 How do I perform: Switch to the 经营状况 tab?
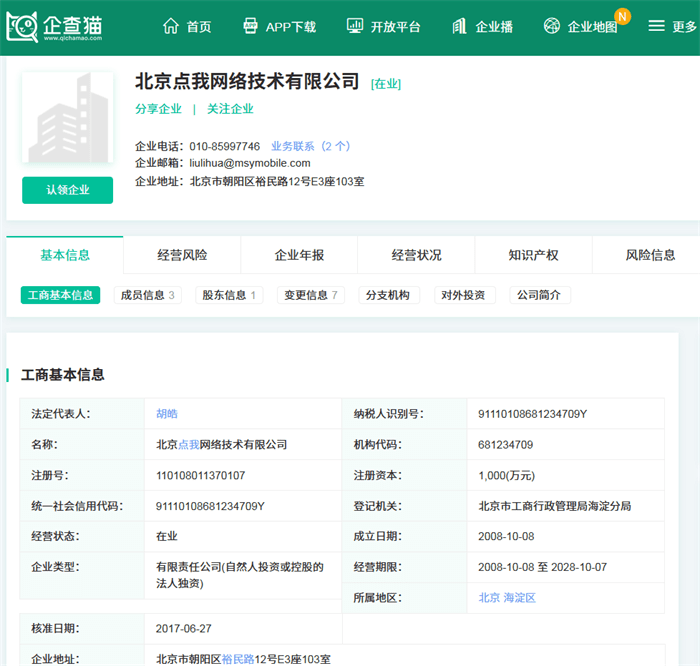417,255
